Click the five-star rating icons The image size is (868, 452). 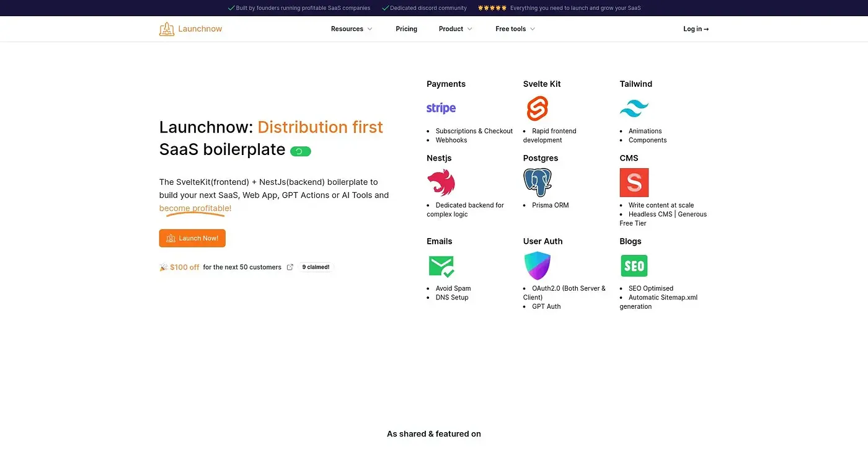coord(492,8)
